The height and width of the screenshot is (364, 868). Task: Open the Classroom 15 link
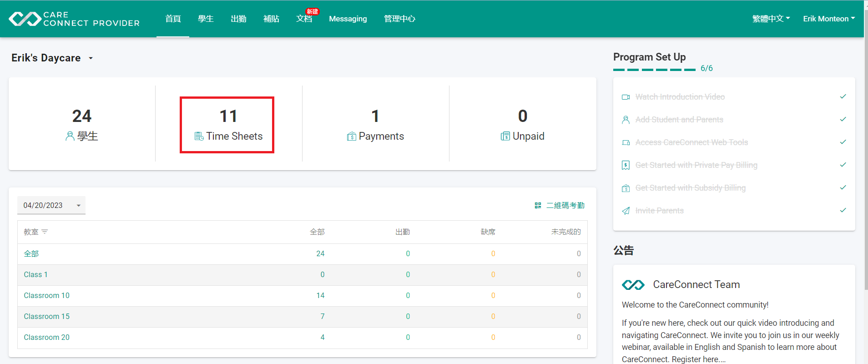point(46,317)
